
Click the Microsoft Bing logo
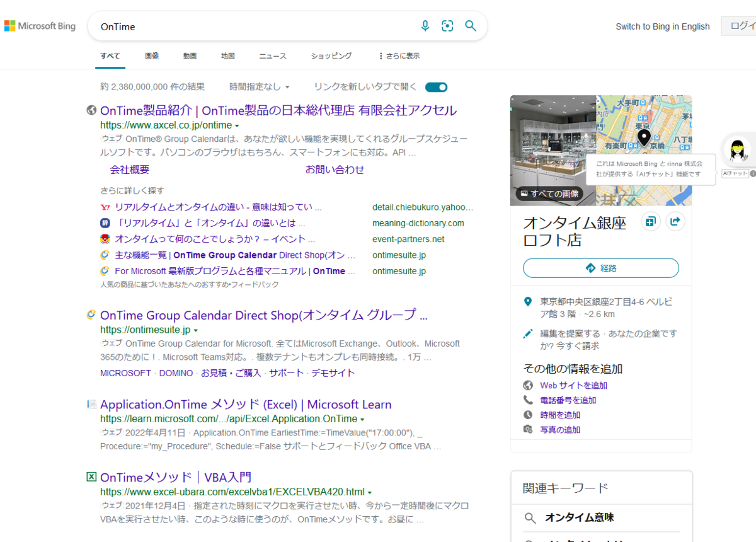[40, 26]
